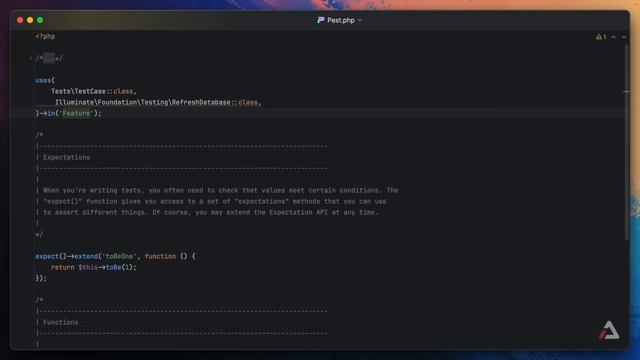Click the 'Expectations' comment heading
This screenshot has height=360, width=640.
[x=66, y=158]
